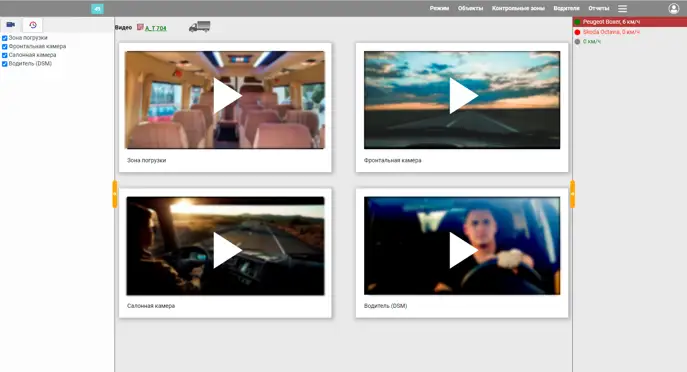Switch to the video camera tab
Screen dimensions: 687x372
pos(11,25)
